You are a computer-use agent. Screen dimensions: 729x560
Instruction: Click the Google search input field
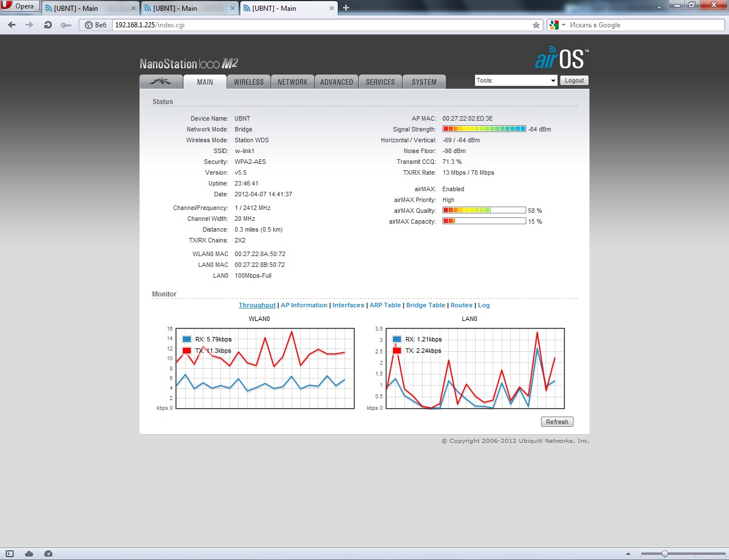645,25
